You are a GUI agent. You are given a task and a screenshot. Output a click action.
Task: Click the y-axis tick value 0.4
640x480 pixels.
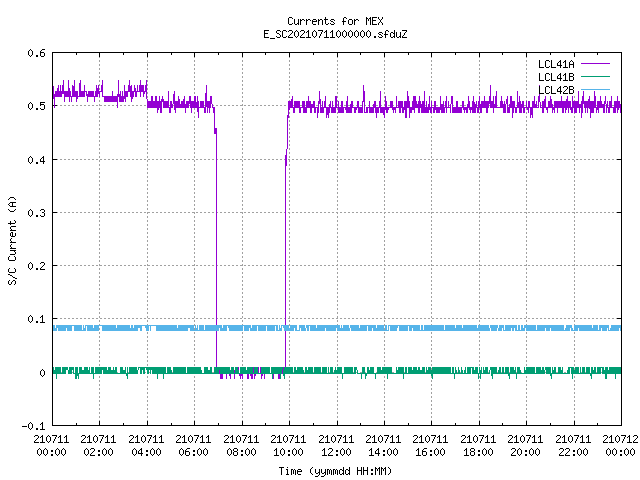[x=36, y=160]
